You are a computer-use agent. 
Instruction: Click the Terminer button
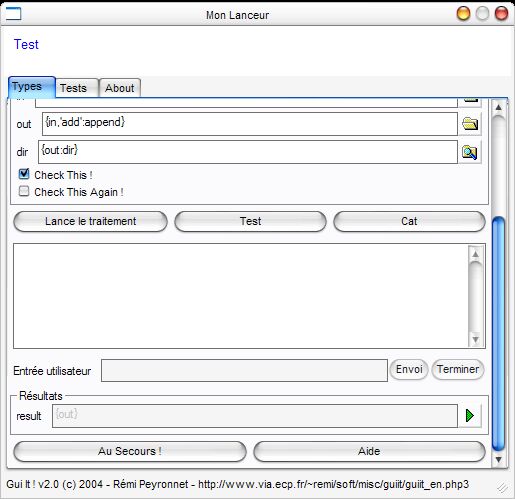click(458, 369)
